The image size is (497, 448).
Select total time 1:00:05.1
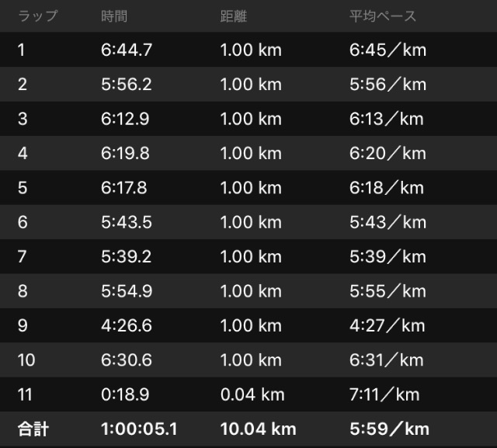click(139, 429)
